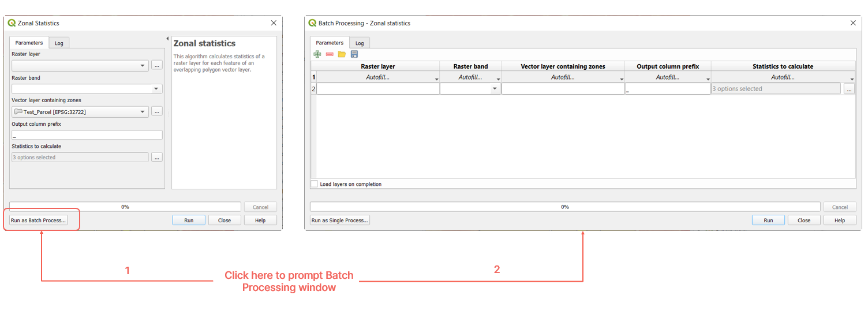The width and height of the screenshot is (868, 310).
Task: Open statistics options in Zonal Statistics dialog
Action: coord(157,157)
